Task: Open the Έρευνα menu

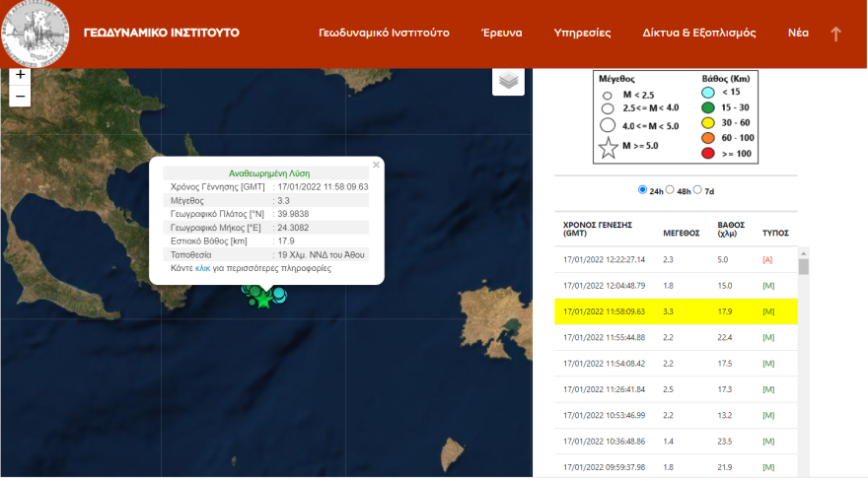Action: click(x=501, y=33)
